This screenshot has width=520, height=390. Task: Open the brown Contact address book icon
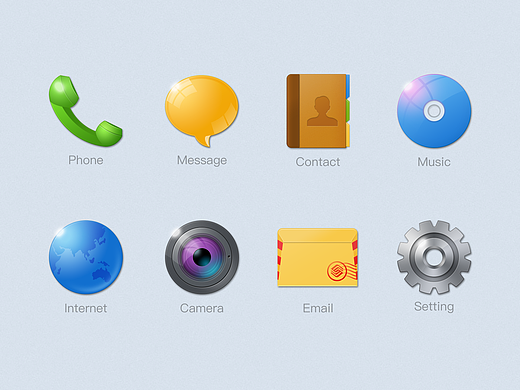click(x=318, y=111)
